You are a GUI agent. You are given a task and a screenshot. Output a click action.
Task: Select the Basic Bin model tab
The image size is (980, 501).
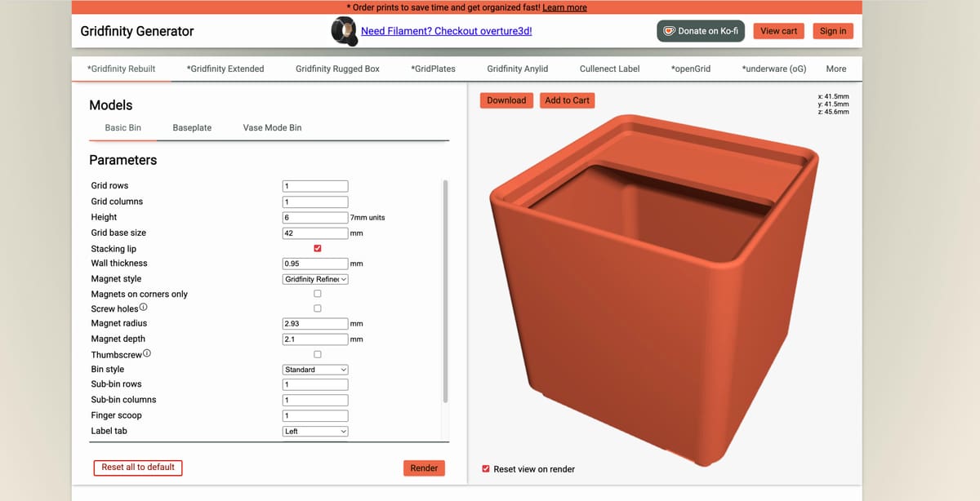click(123, 127)
